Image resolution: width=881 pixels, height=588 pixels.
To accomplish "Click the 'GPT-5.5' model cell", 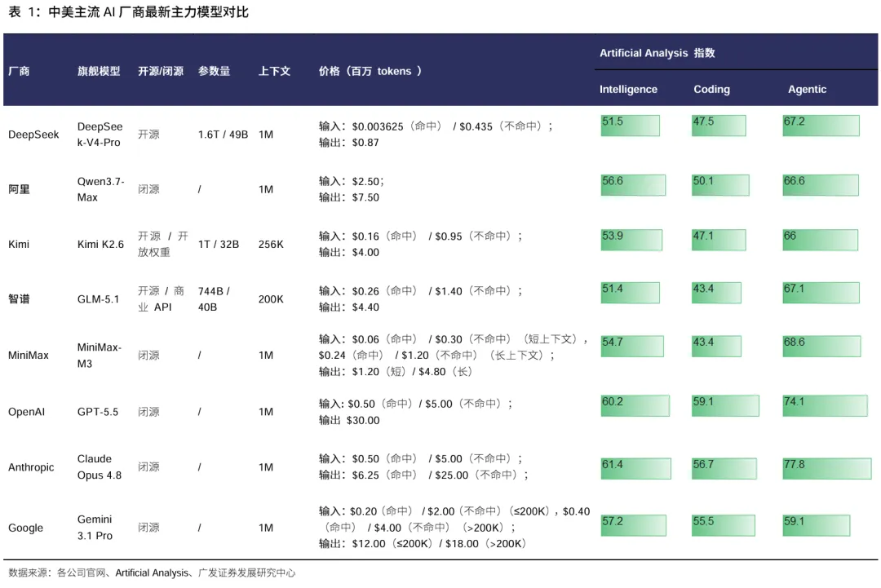I will 98,412.
